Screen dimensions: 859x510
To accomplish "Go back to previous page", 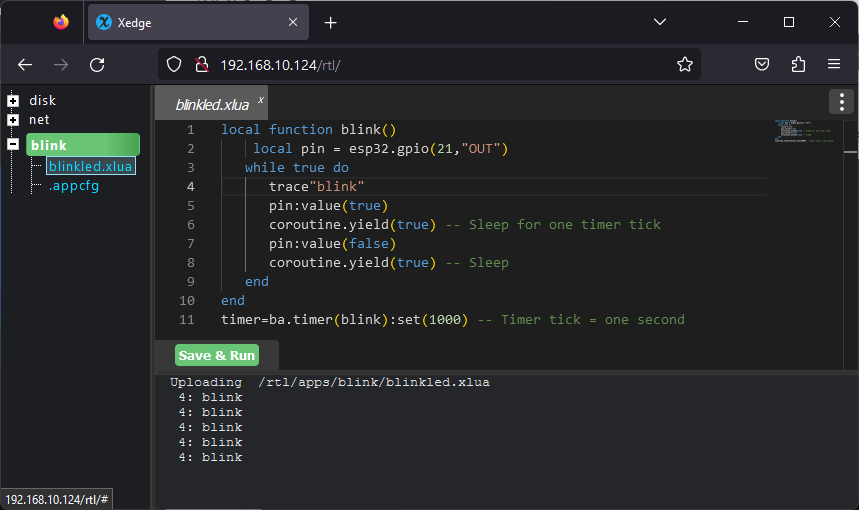I will (x=25, y=64).
